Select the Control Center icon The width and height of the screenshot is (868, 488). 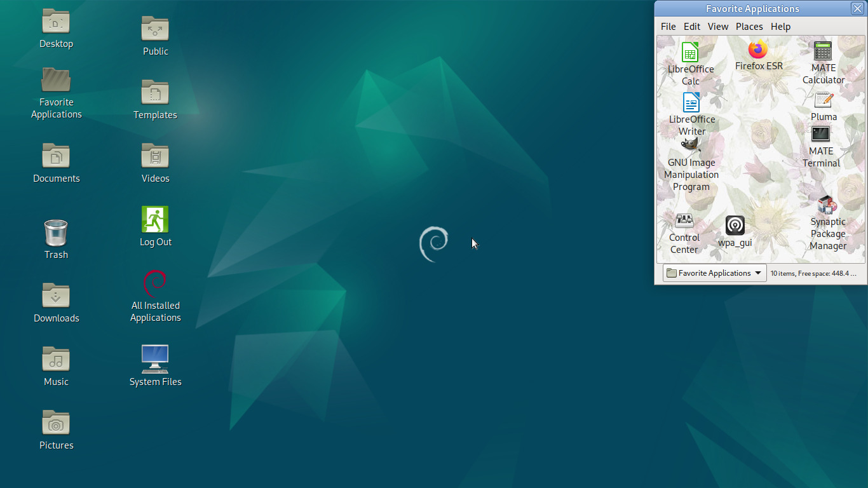pyautogui.click(x=684, y=220)
